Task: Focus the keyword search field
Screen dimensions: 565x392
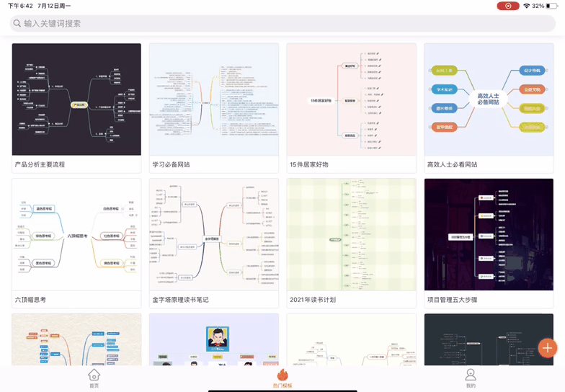Action: click(282, 23)
